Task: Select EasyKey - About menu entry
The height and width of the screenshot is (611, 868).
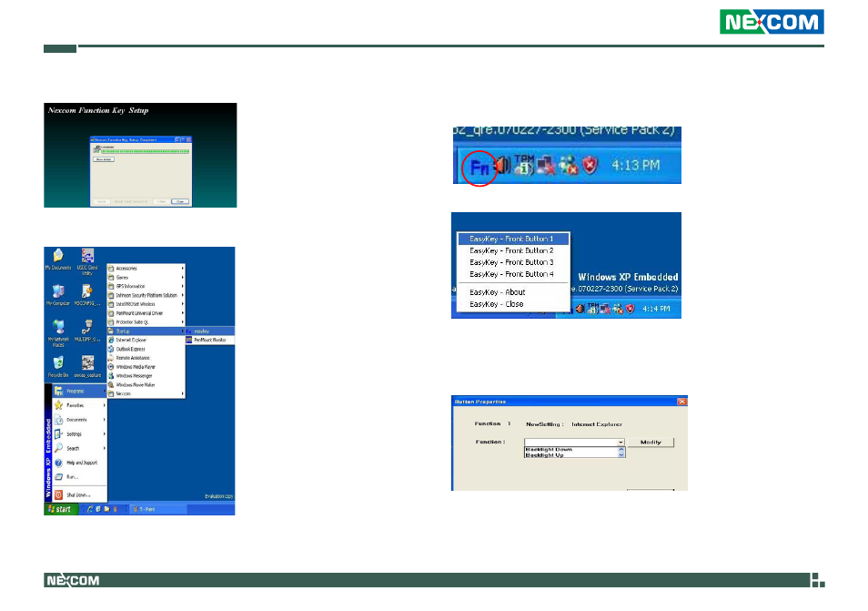Action: click(497, 292)
